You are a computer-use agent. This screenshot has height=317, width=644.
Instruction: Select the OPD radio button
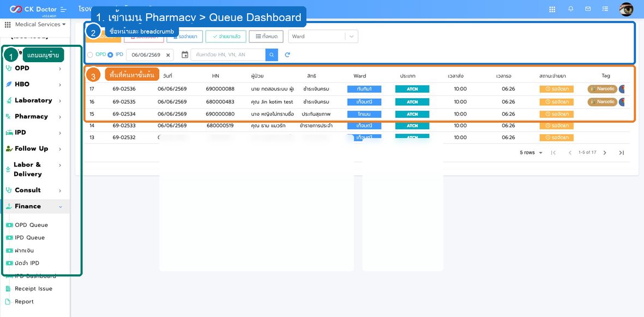(90, 55)
